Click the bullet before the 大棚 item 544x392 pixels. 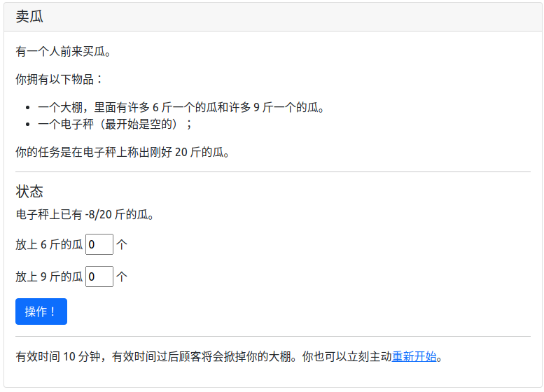[x=27, y=108]
